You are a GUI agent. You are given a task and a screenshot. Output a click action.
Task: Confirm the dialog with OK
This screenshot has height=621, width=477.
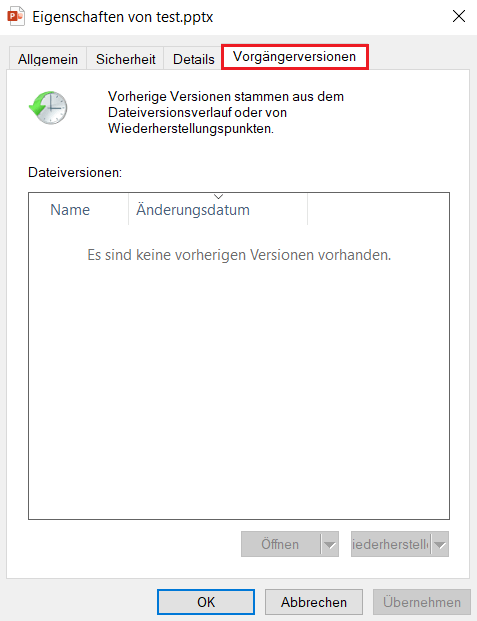[x=206, y=602]
